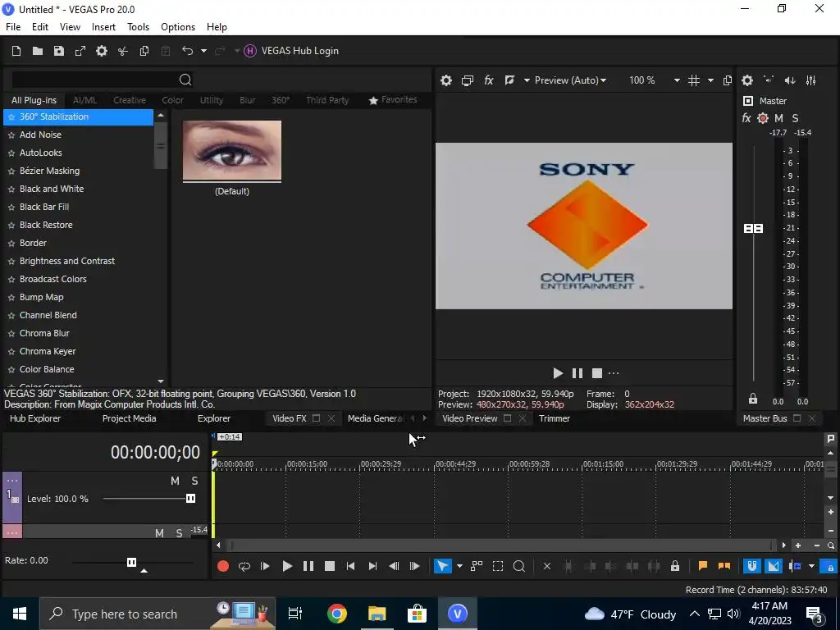Switch to the Project Media tab
840x630 pixels.
(x=129, y=418)
